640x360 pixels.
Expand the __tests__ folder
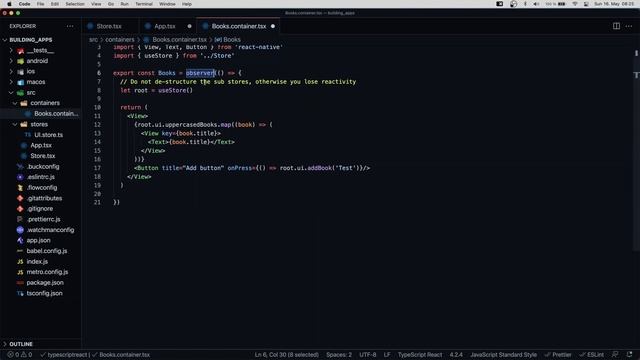coord(11,51)
